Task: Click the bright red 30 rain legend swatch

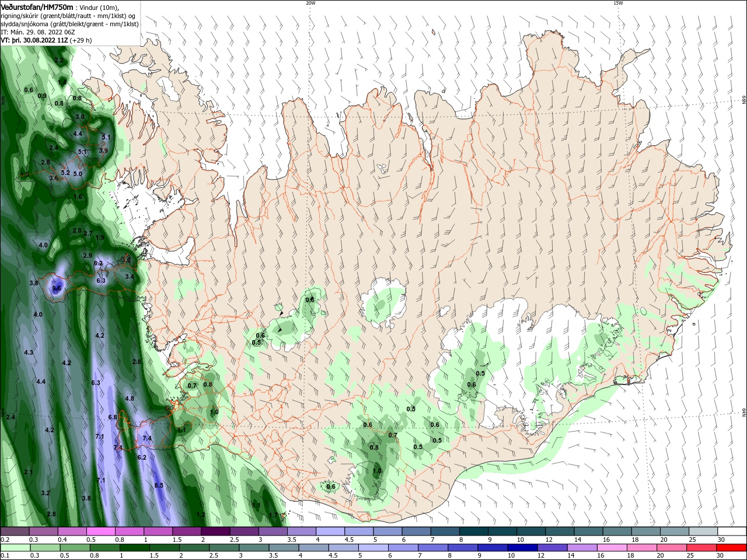Action: 731,548
